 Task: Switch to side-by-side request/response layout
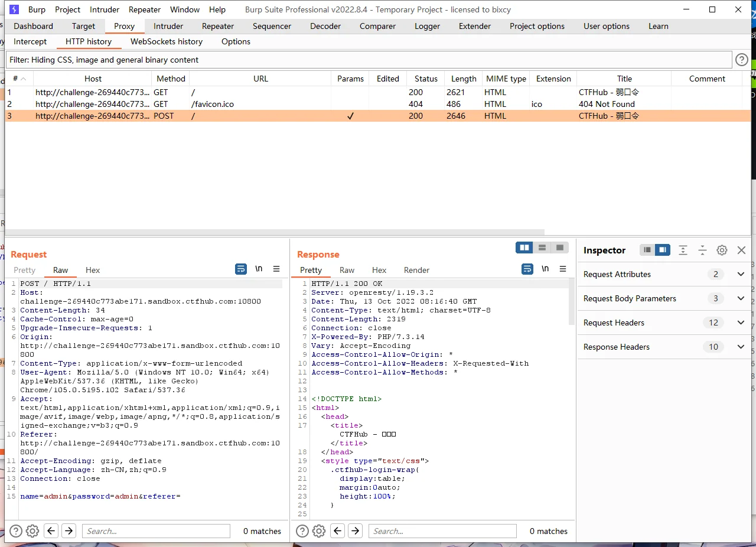tap(524, 248)
